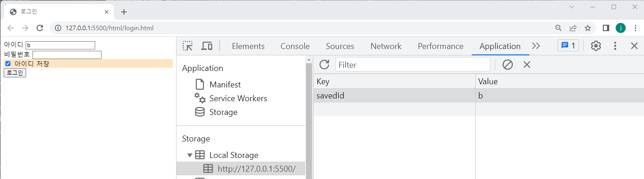Image resolution: width=644 pixels, height=179 pixels.
Task: Click the address bar URL
Action: click(109, 28)
